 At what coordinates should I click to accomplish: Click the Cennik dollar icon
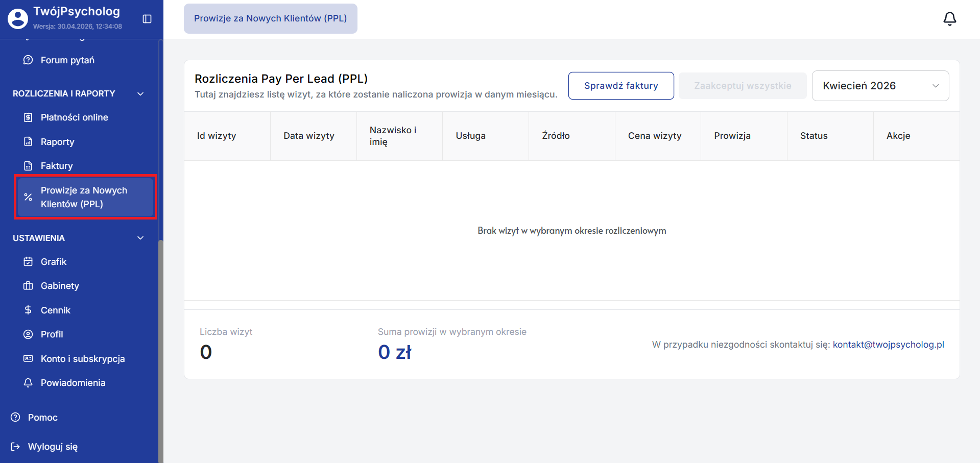coord(28,310)
